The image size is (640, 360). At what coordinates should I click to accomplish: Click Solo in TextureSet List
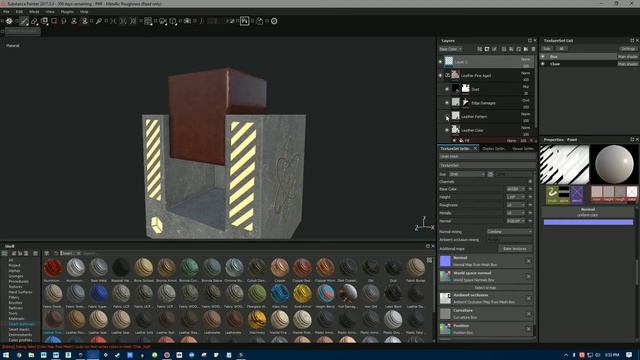[x=547, y=49]
